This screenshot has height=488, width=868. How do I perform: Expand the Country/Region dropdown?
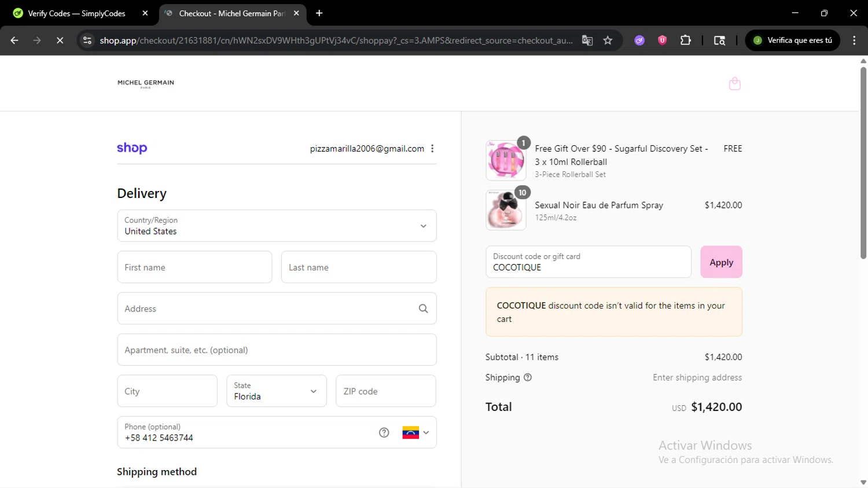click(277, 226)
